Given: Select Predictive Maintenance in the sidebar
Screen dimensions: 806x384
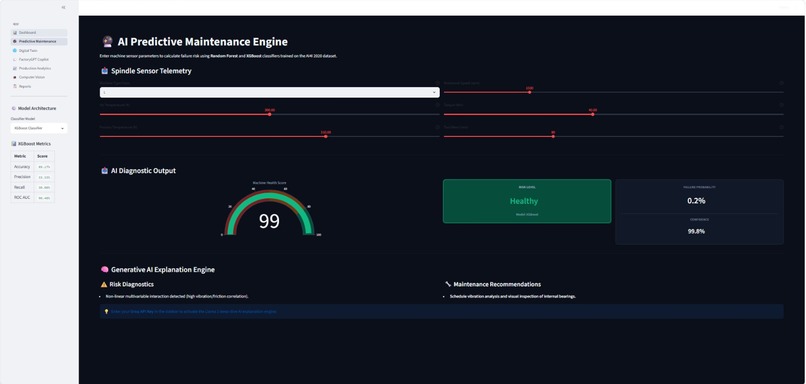Looking at the screenshot, I should pyautogui.click(x=39, y=41).
